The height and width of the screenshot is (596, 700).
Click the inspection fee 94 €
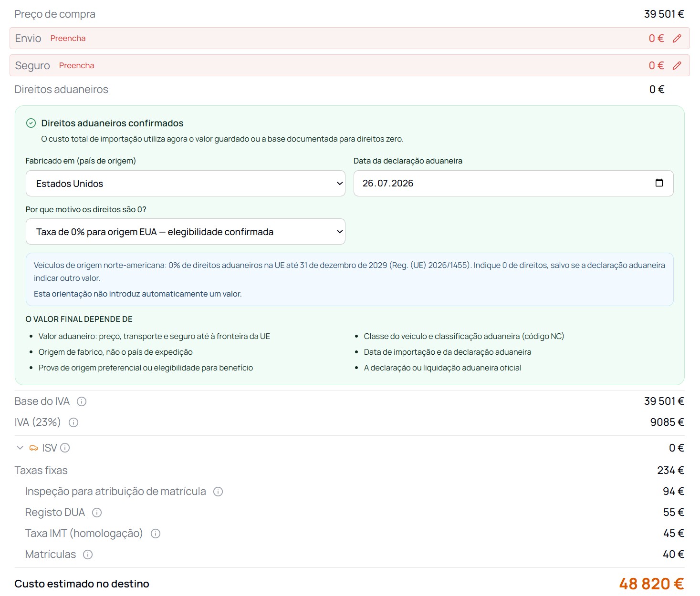tap(673, 492)
